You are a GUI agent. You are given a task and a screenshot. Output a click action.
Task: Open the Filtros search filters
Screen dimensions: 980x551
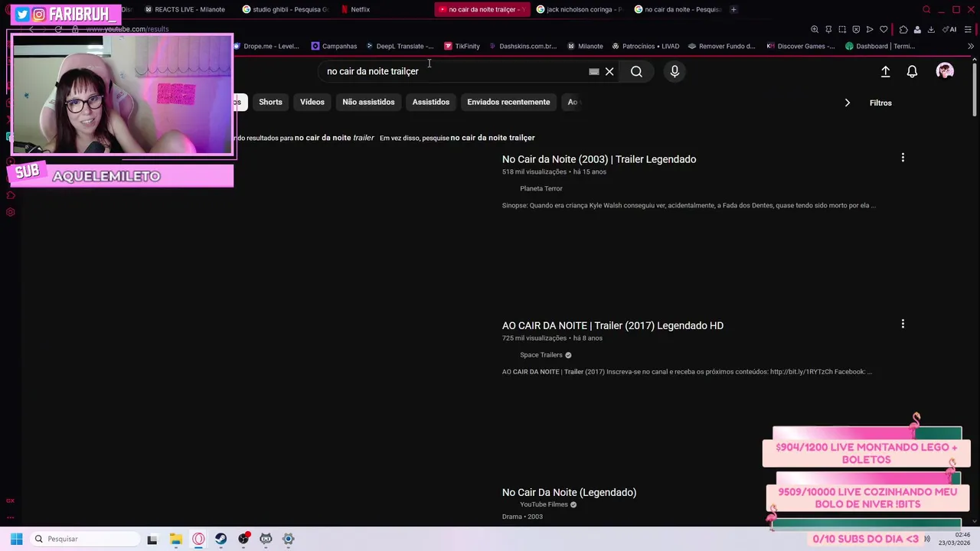coord(880,103)
